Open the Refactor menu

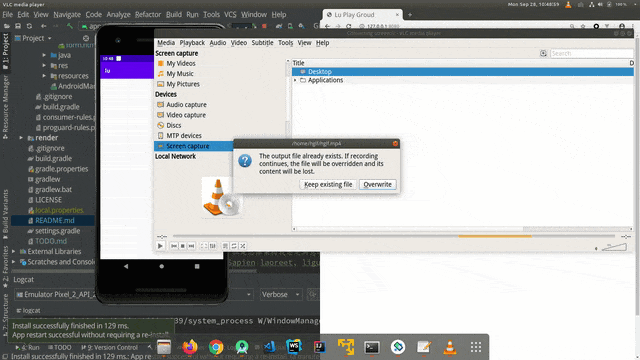coord(148,15)
